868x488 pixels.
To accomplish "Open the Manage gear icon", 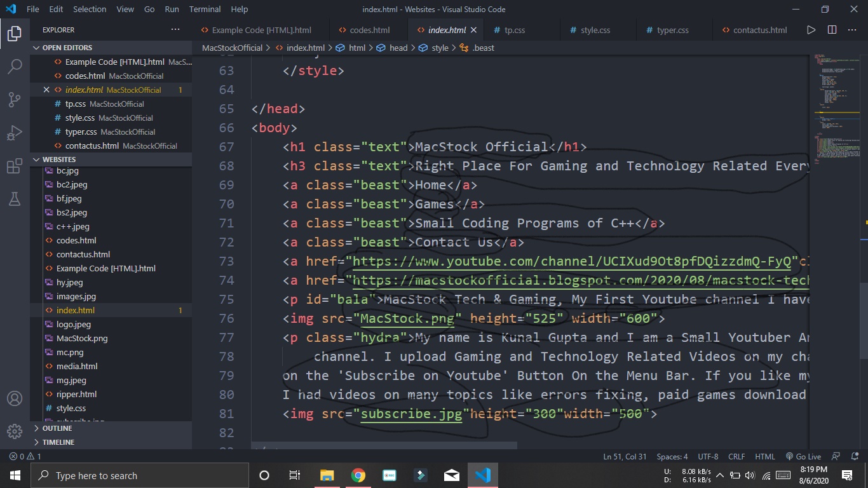I will click(x=15, y=431).
